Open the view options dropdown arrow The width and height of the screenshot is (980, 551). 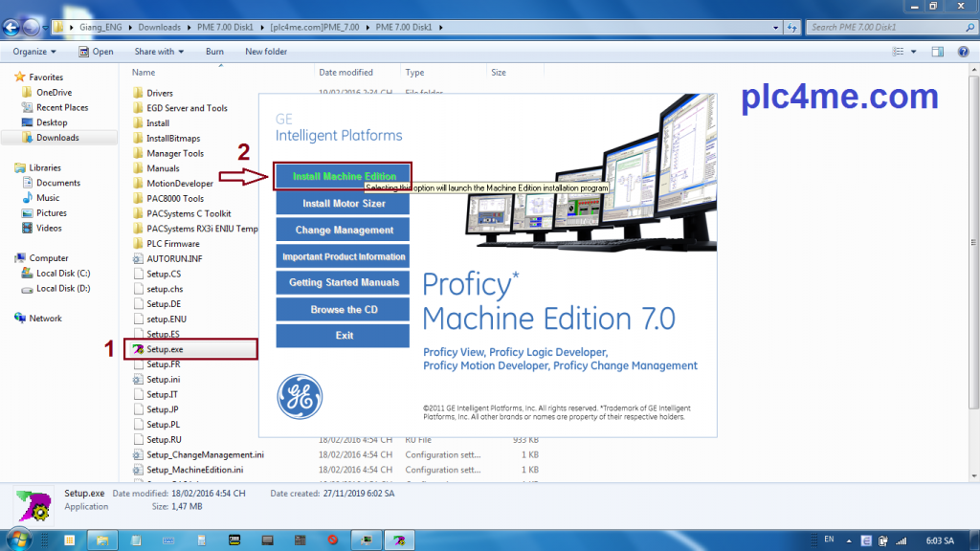914,52
